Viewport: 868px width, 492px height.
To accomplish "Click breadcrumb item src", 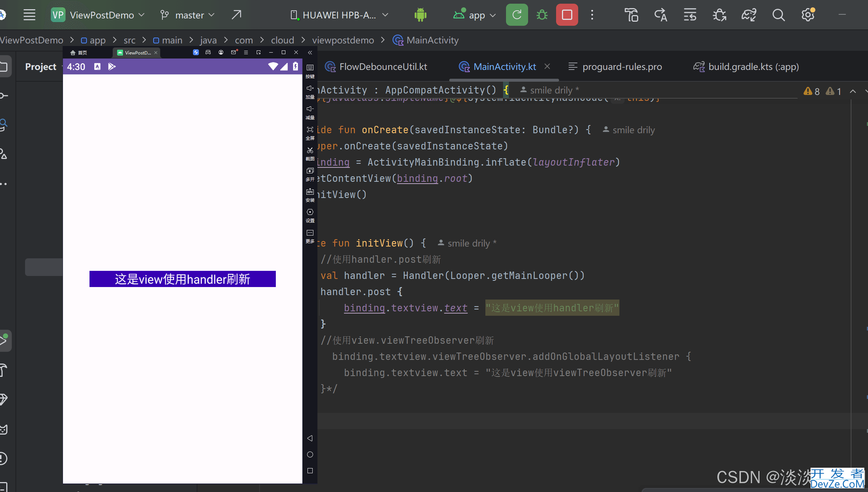I will coord(130,40).
